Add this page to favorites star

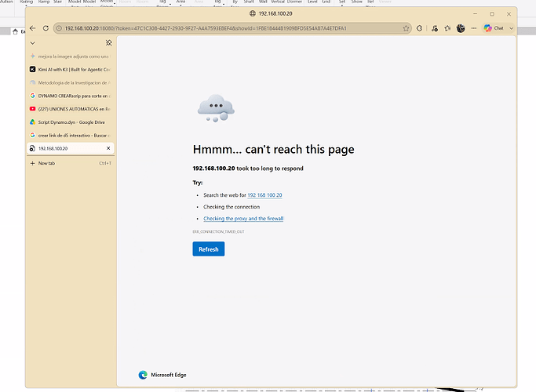tap(406, 28)
